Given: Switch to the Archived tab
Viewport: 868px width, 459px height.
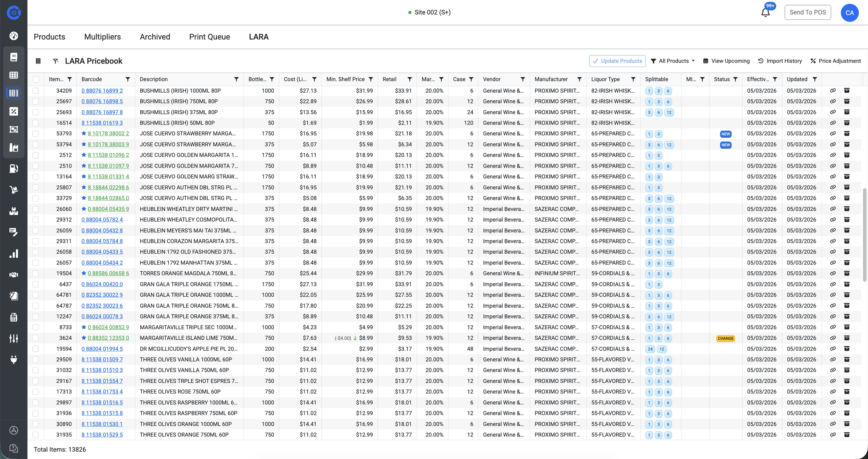Looking at the screenshot, I should click(155, 37).
